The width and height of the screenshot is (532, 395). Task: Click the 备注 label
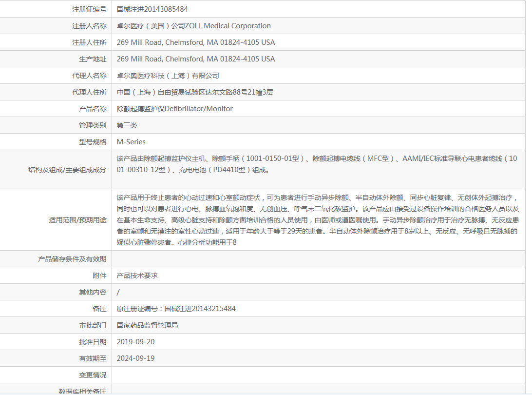[x=99, y=309]
